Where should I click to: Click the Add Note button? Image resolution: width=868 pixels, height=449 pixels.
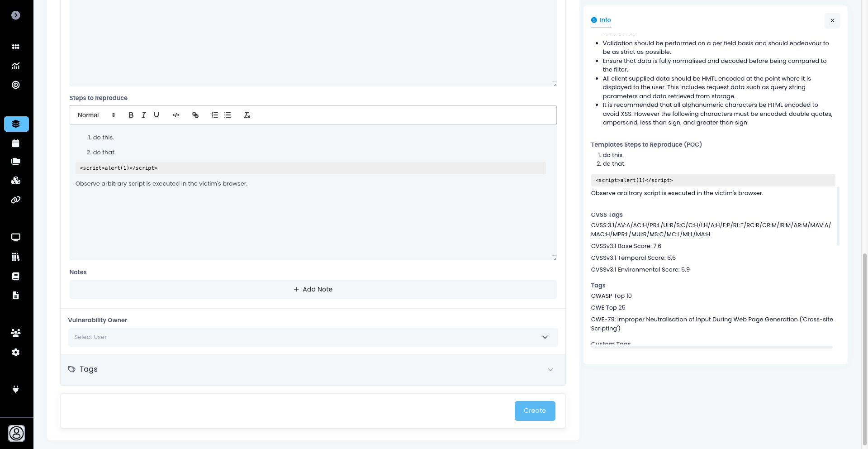tap(313, 289)
